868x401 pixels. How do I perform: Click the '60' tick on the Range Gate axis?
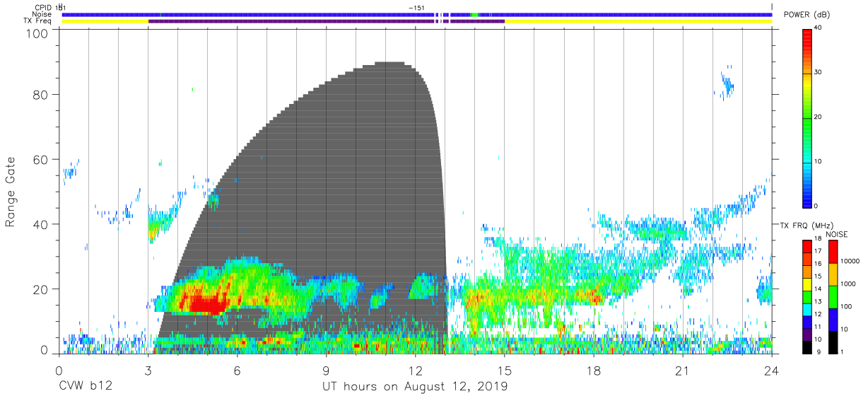coord(41,159)
